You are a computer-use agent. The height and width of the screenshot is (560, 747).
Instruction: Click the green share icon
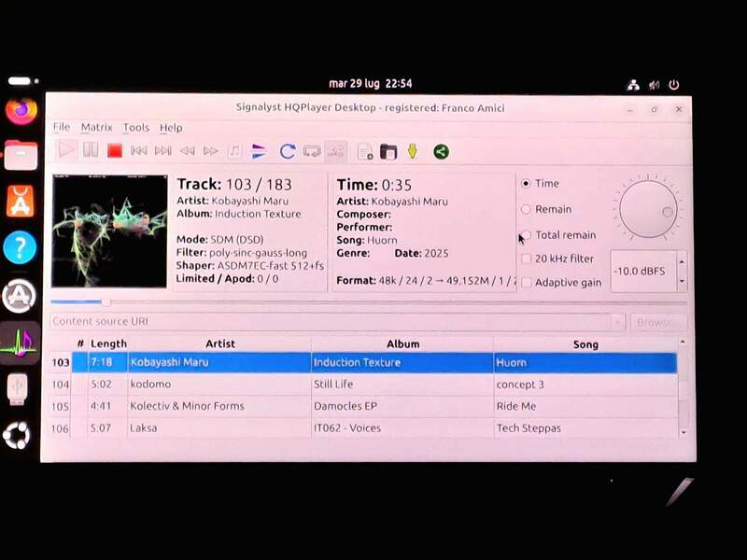click(x=441, y=151)
